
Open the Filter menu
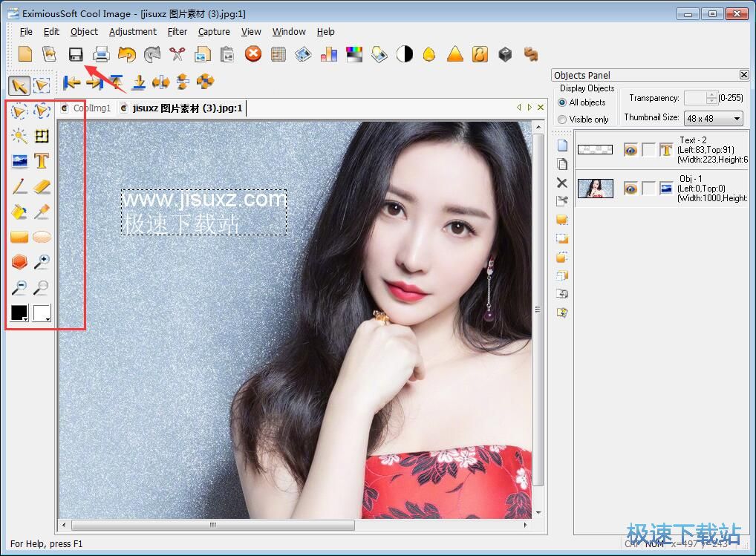177,32
